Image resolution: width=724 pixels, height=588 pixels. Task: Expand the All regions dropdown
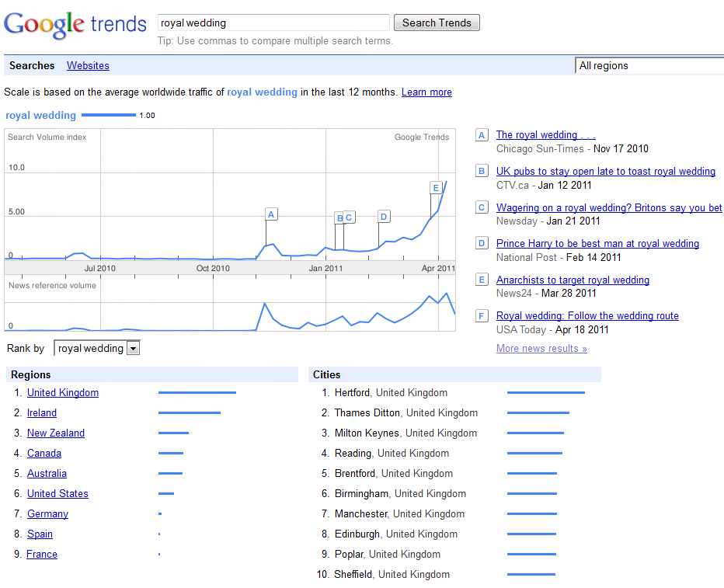649,66
